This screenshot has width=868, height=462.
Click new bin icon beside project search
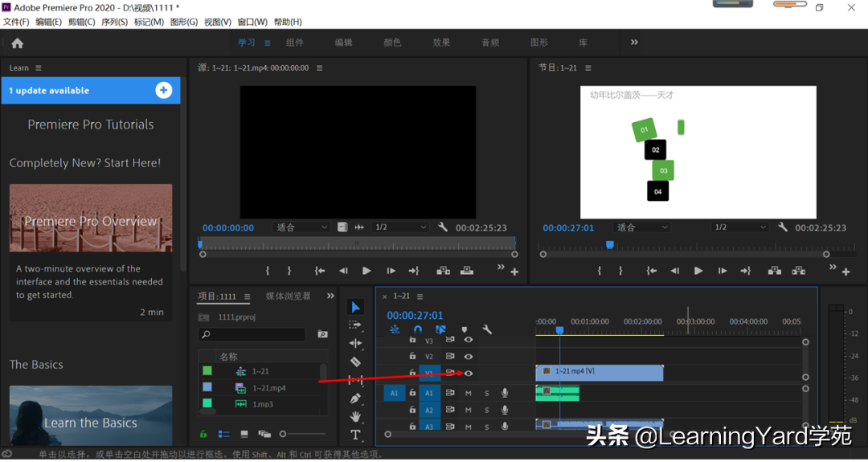(x=322, y=334)
